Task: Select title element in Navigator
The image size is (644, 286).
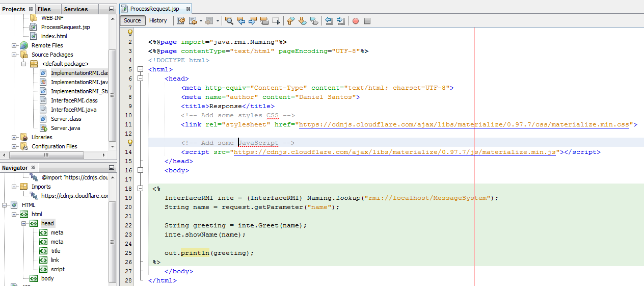Action: click(56, 251)
